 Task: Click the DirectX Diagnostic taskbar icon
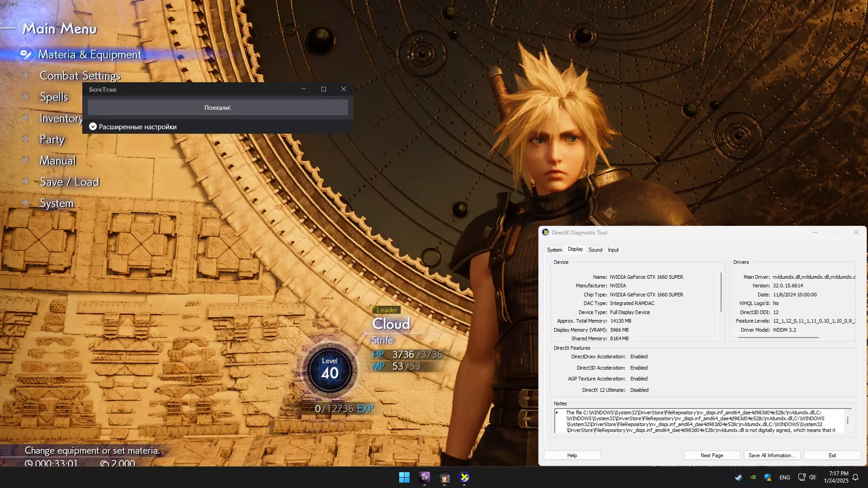coord(464,477)
